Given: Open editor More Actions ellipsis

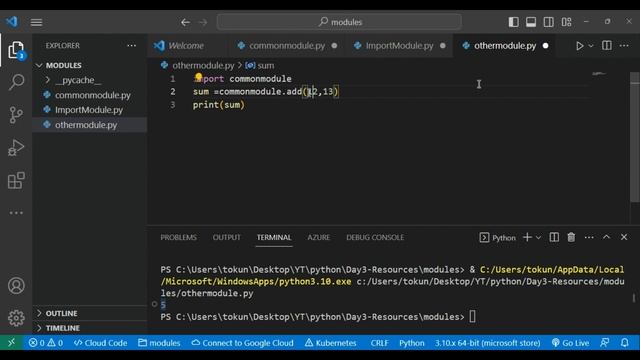Looking at the screenshot, I should (x=624, y=45).
